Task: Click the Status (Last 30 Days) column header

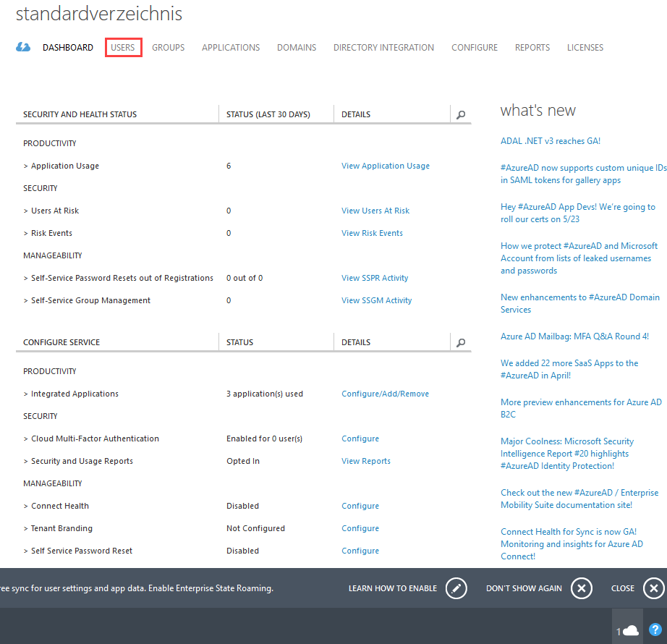Action: (x=268, y=114)
